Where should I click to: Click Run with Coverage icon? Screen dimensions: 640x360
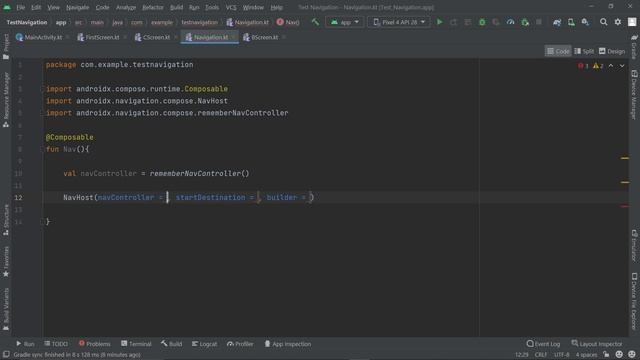pos(496,22)
